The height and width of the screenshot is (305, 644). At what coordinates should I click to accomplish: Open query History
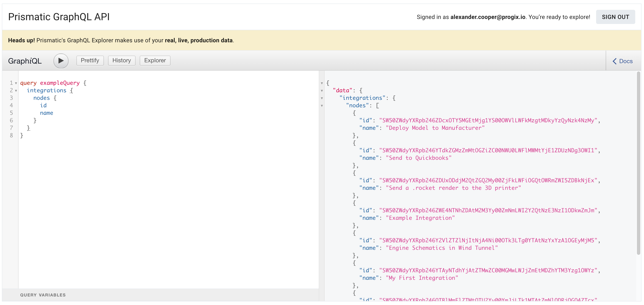(122, 61)
